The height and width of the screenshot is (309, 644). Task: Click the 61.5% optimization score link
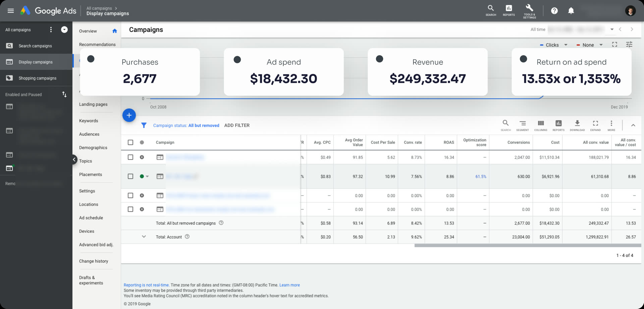pos(481,176)
